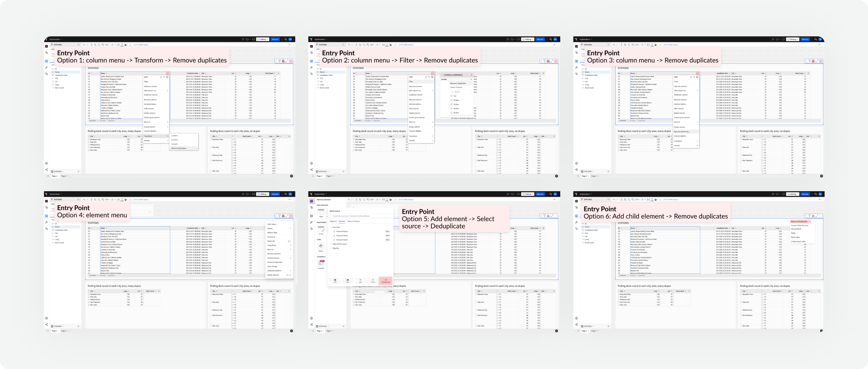
Task: Choose Remove duplicates in Option 3 column menu
Action: [x=686, y=131]
